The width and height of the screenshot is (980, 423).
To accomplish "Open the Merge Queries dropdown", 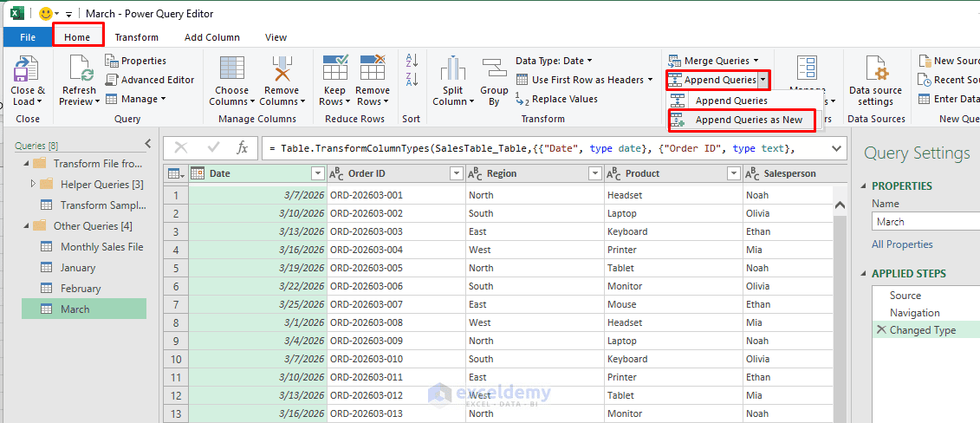I will coord(756,61).
